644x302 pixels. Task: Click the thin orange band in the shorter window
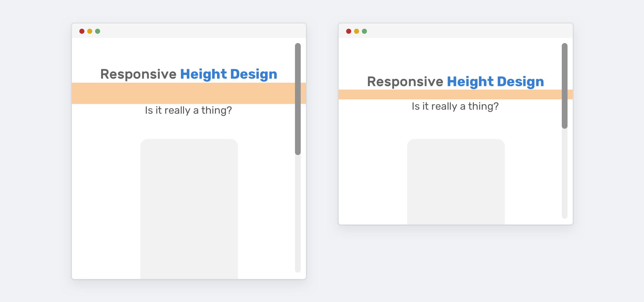tap(450, 94)
